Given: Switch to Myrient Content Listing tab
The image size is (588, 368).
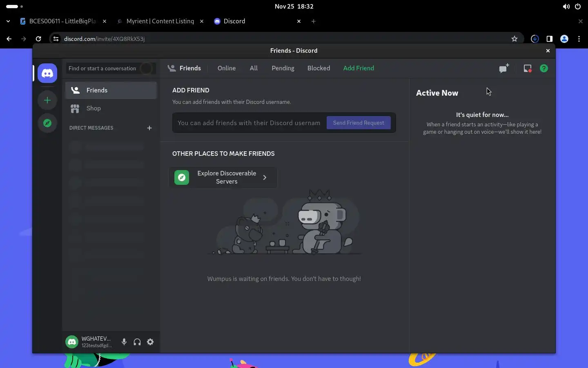Looking at the screenshot, I should point(160,21).
